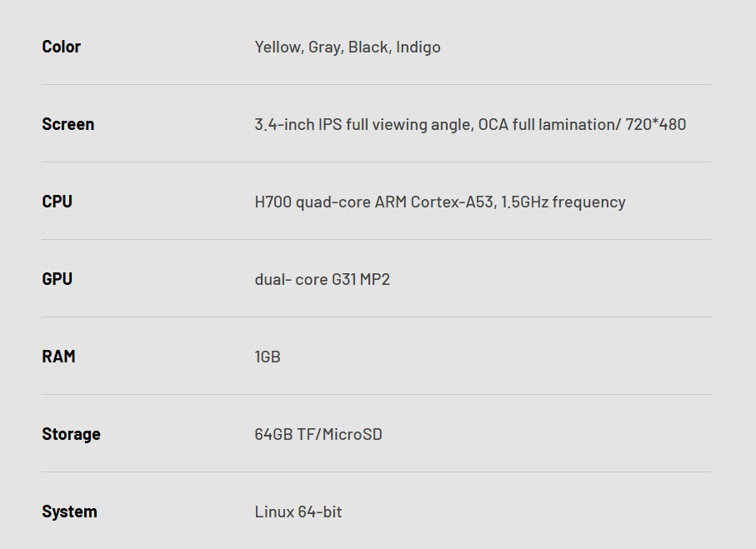Click the Screen row label
This screenshot has width=756, height=549.
pyautogui.click(x=68, y=124)
